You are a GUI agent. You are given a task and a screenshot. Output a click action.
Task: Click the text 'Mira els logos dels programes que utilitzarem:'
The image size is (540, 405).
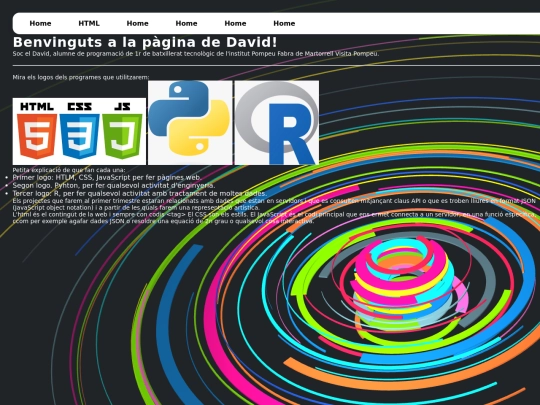click(x=81, y=77)
